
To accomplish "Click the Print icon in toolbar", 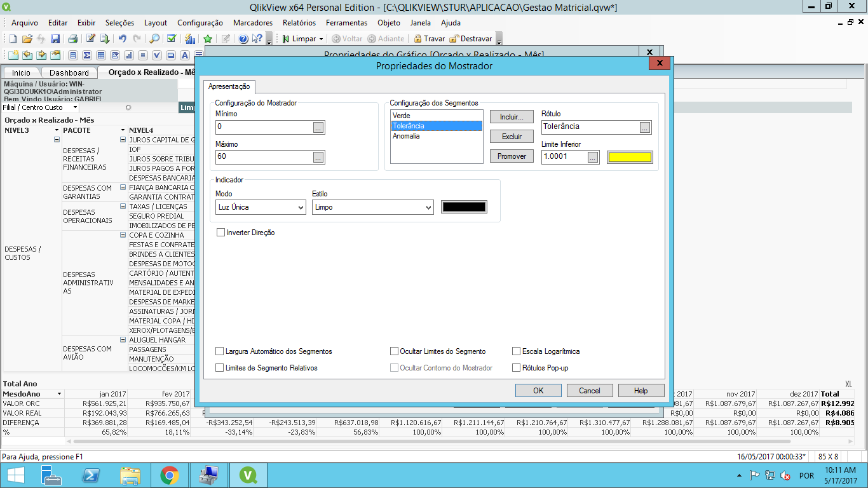I will (x=72, y=39).
